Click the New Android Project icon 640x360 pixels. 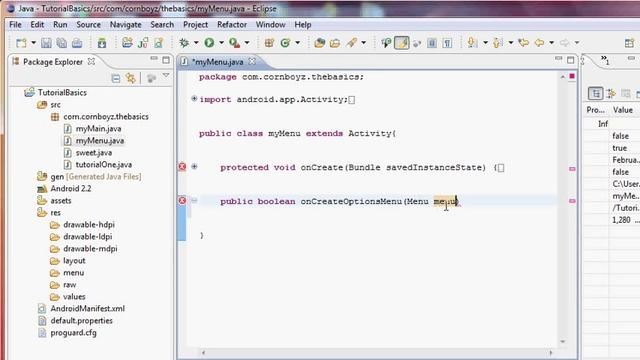pyautogui.click(x=127, y=42)
